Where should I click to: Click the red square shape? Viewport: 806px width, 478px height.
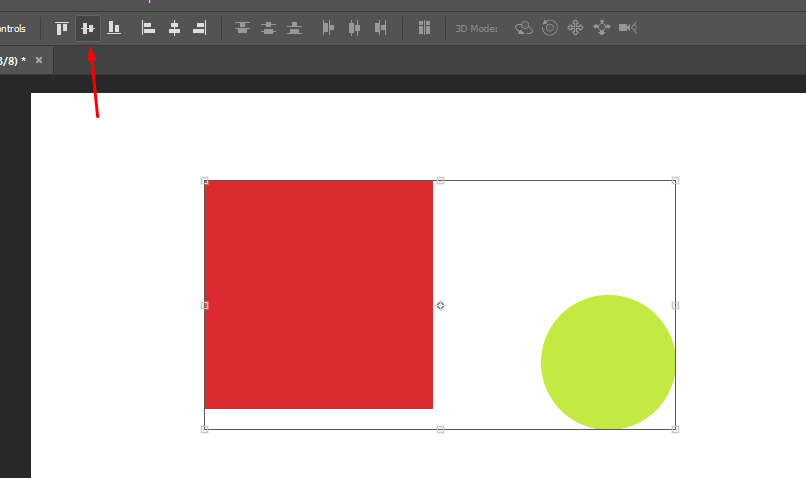pos(319,295)
